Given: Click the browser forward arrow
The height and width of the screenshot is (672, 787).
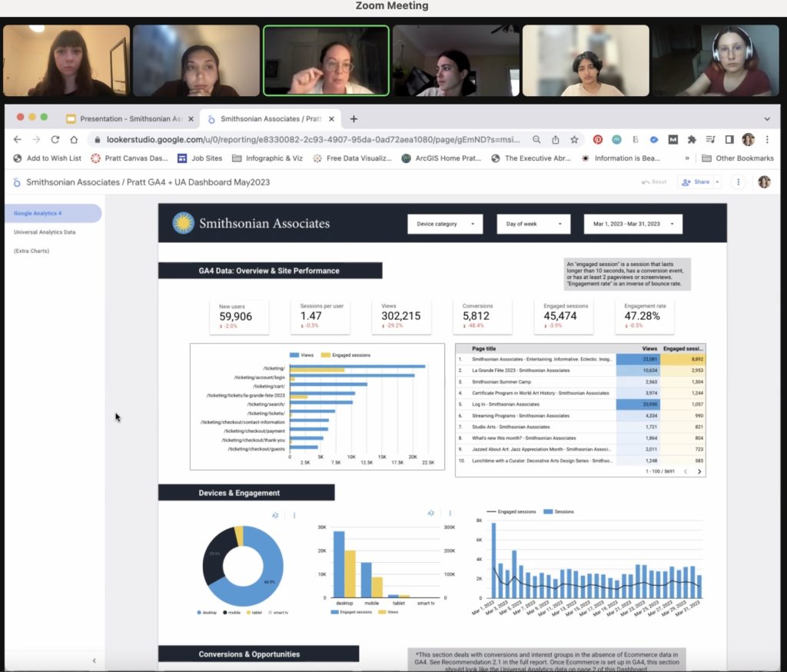Looking at the screenshot, I should tap(36, 140).
